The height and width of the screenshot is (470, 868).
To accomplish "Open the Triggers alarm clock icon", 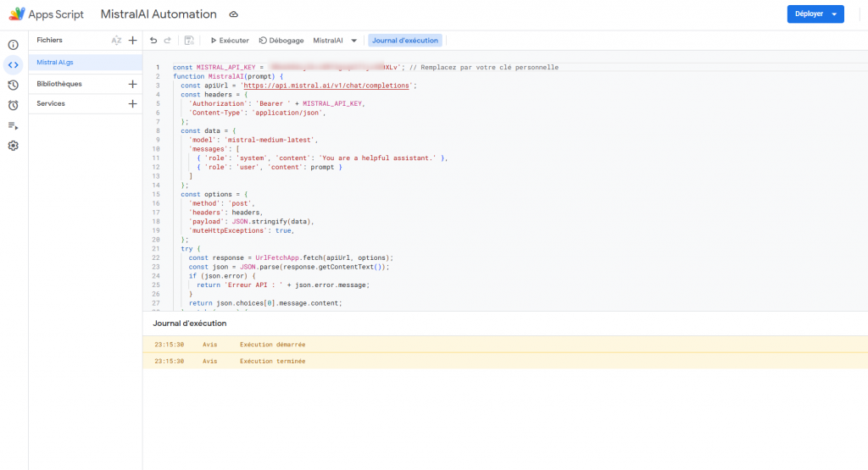I will click(13, 105).
